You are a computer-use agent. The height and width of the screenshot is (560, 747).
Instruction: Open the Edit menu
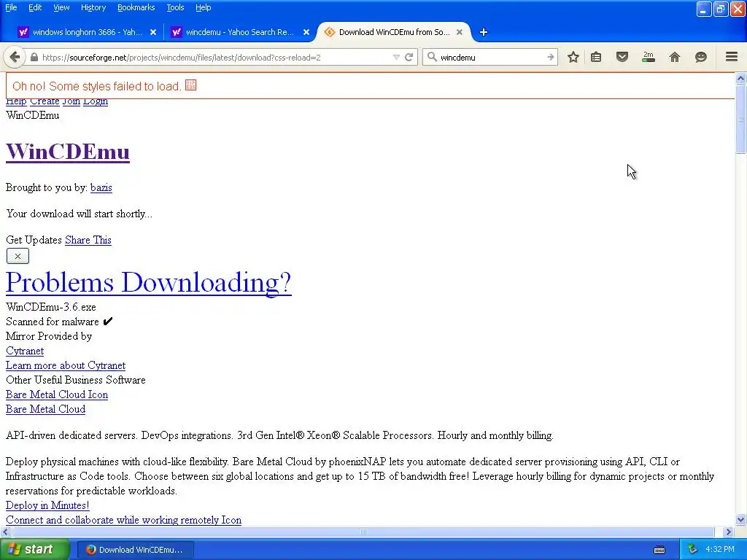[35, 7]
